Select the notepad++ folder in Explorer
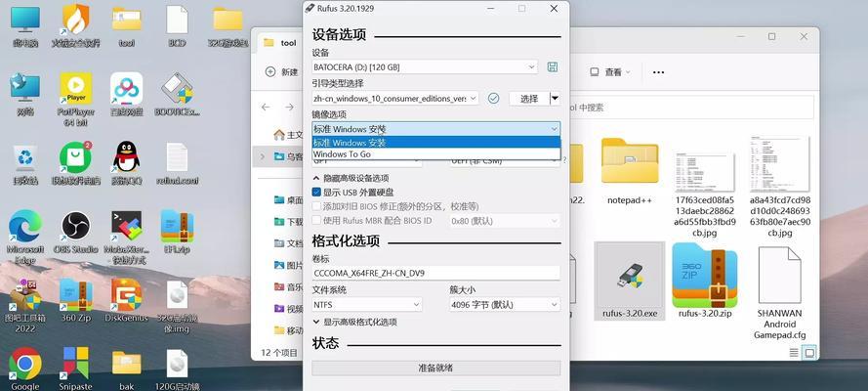The width and height of the screenshot is (868, 391). point(630,169)
